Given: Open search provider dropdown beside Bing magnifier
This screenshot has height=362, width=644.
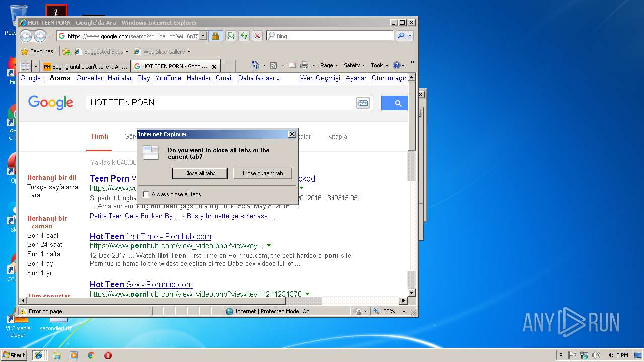Looking at the screenshot, I should (410, 36).
